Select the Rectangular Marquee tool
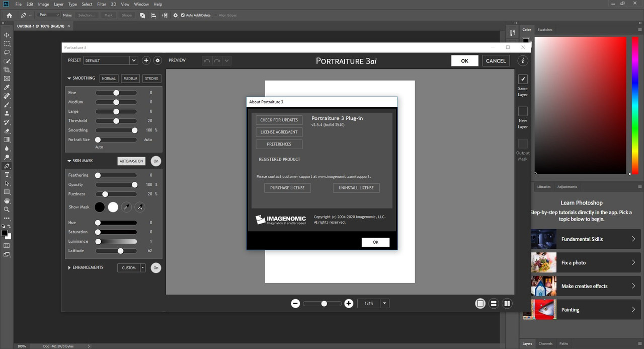Screen dimensions: 644x349 pos(7,44)
